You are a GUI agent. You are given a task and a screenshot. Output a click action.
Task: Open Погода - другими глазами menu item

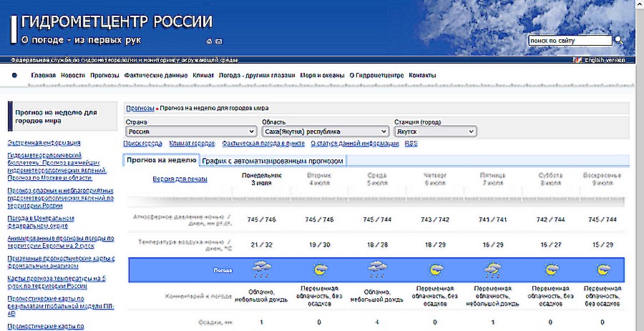tap(257, 76)
